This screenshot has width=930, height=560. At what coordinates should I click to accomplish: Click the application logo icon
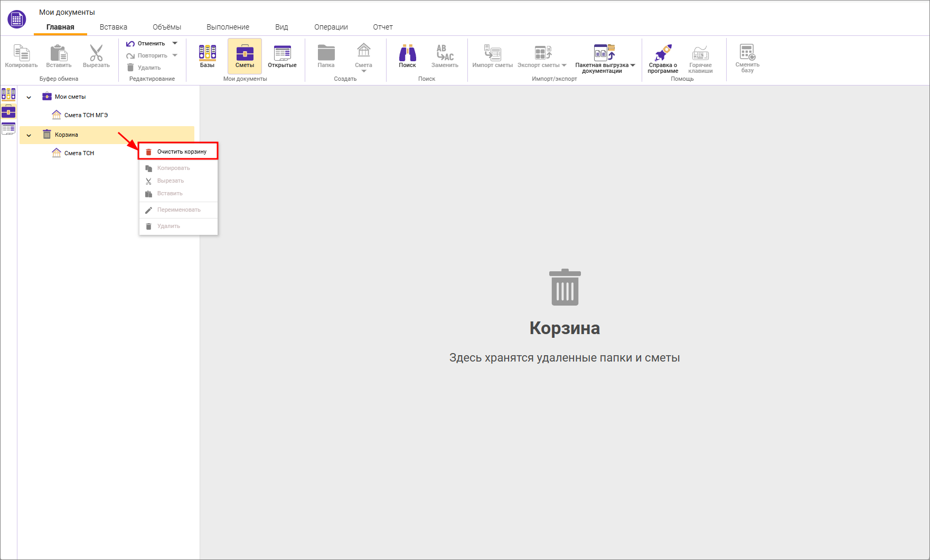click(17, 20)
